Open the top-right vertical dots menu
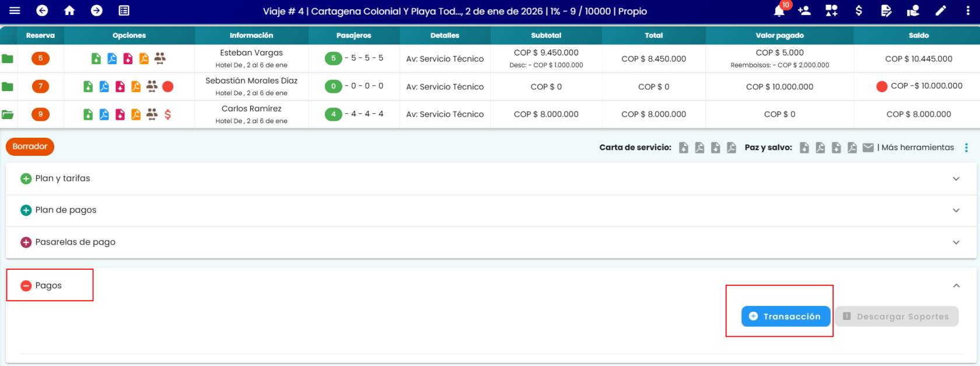The width and height of the screenshot is (980, 366). tap(968, 11)
